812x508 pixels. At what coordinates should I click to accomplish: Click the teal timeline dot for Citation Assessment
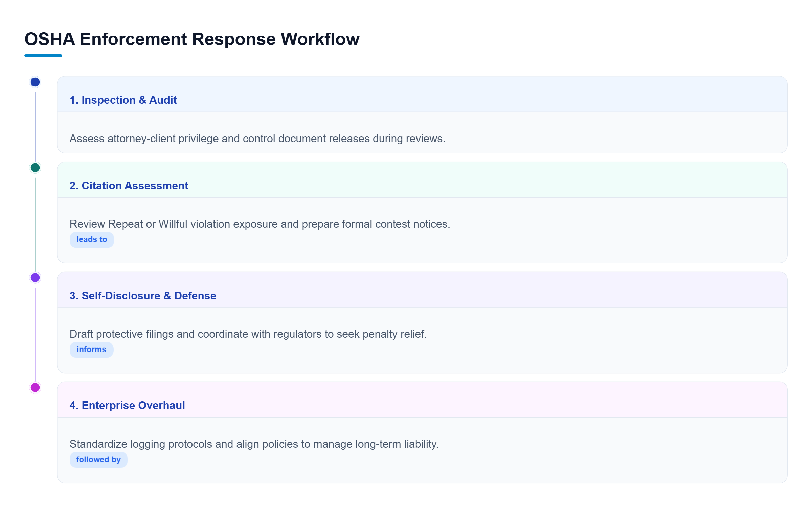pyautogui.click(x=35, y=168)
